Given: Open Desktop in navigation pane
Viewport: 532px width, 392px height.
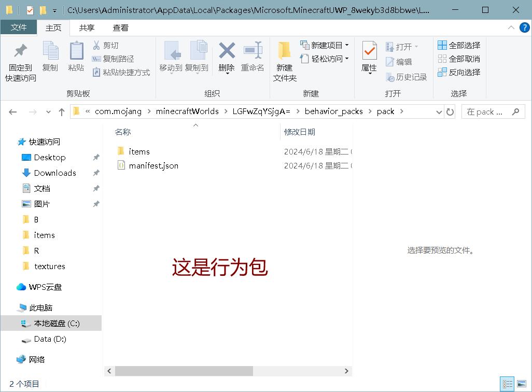Looking at the screenshot, I should click(50, 158).
